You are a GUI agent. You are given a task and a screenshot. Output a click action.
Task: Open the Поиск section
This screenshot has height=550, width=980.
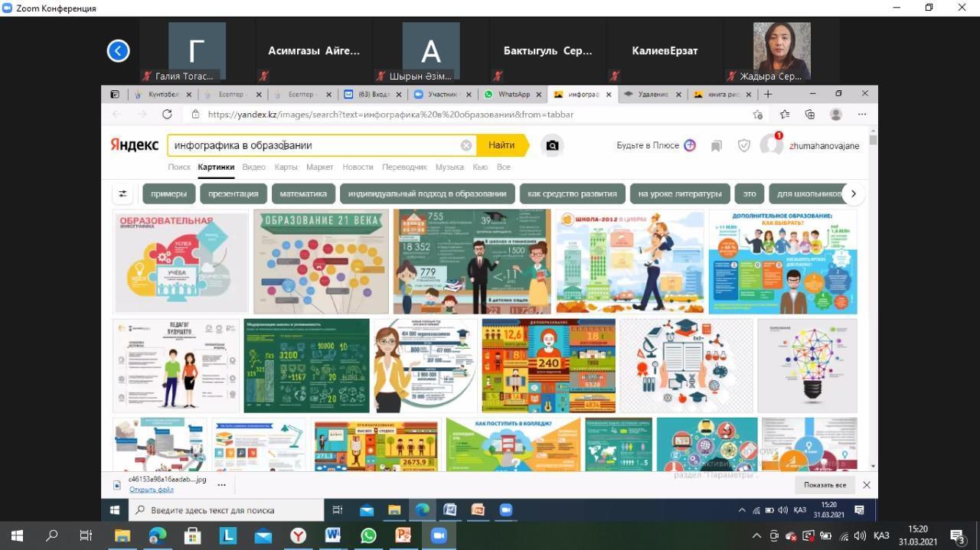(179, 167)
